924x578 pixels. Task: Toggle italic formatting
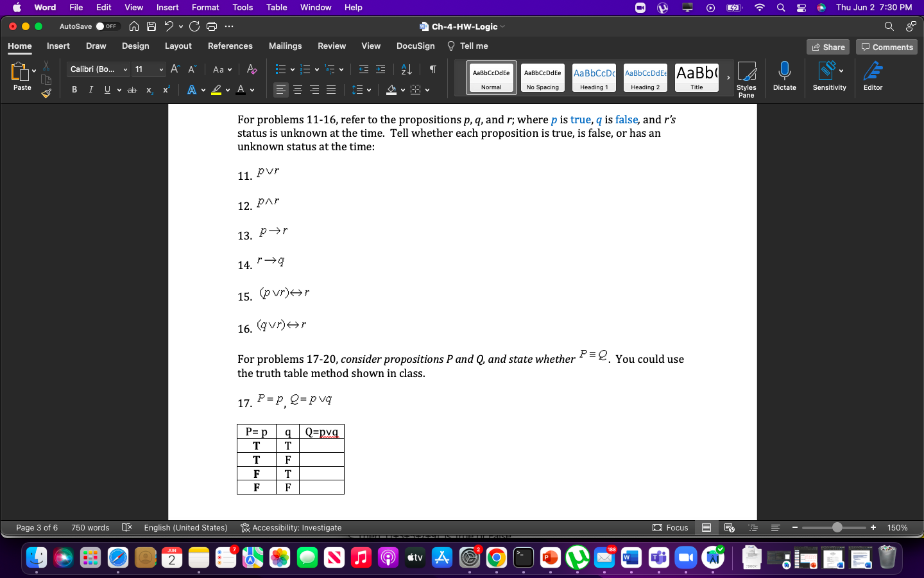pos(90,90)
